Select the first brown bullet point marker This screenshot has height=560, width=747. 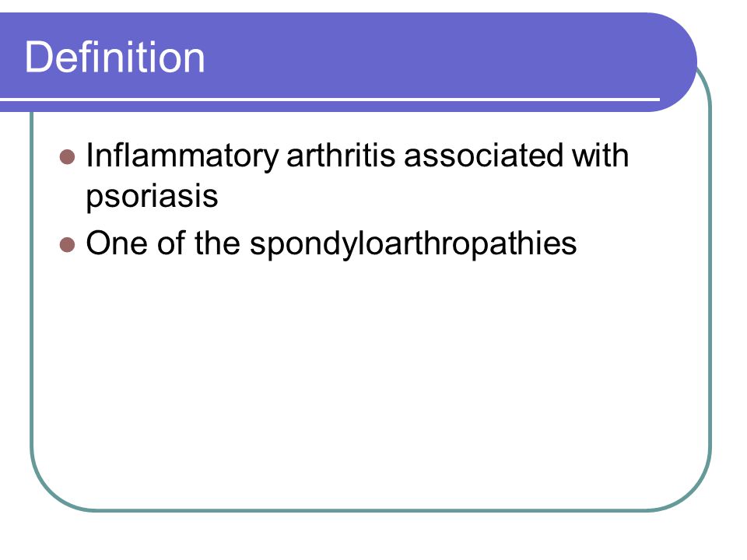(68, 156)
